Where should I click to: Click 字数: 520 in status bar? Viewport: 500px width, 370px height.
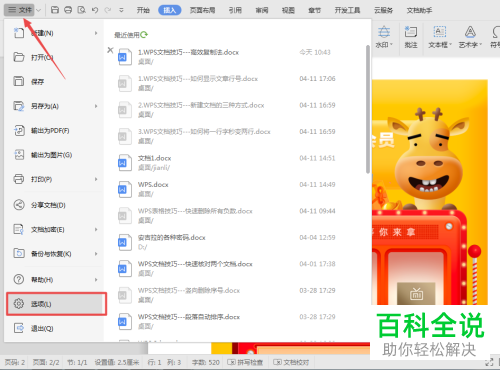pos(205,362)
